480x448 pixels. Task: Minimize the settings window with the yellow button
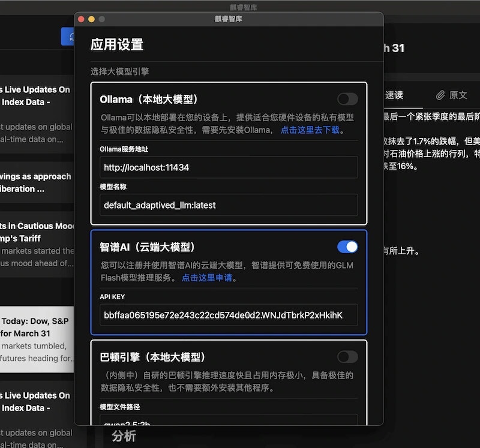click(92, 19)
